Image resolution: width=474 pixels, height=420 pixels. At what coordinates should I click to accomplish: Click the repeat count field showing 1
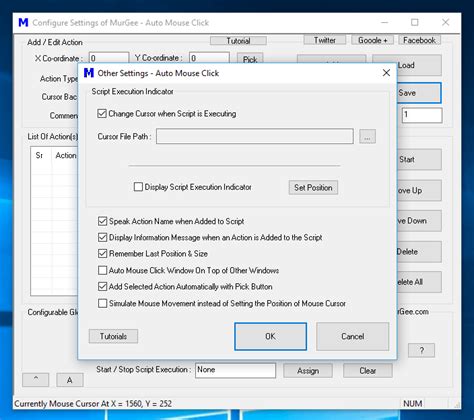pyautogui.click(x=422, y=115)
